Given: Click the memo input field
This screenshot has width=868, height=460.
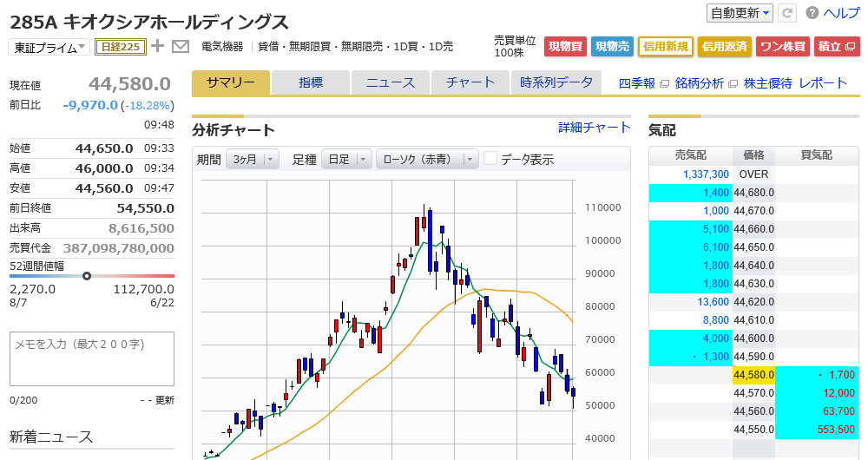Looking at the screenshot, I should [x=92, y=358].
